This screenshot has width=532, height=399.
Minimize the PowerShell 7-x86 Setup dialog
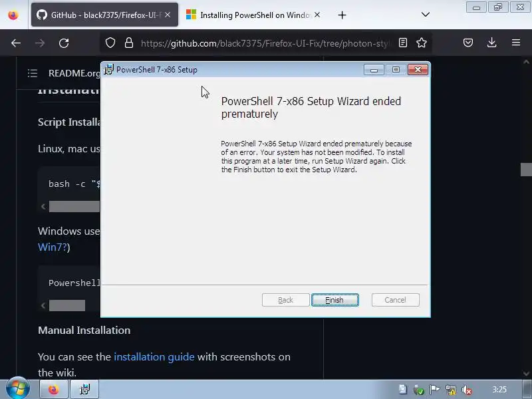tap(374, 70)
